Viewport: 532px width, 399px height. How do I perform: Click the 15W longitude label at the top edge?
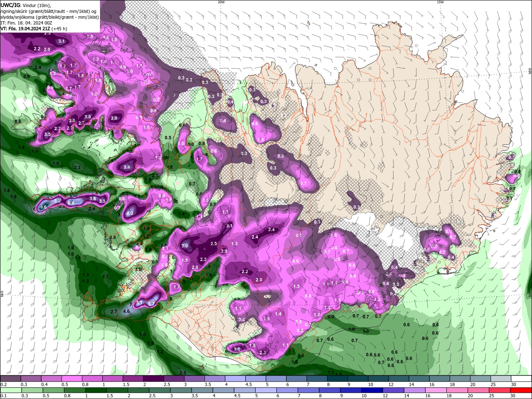click(440, 2)
